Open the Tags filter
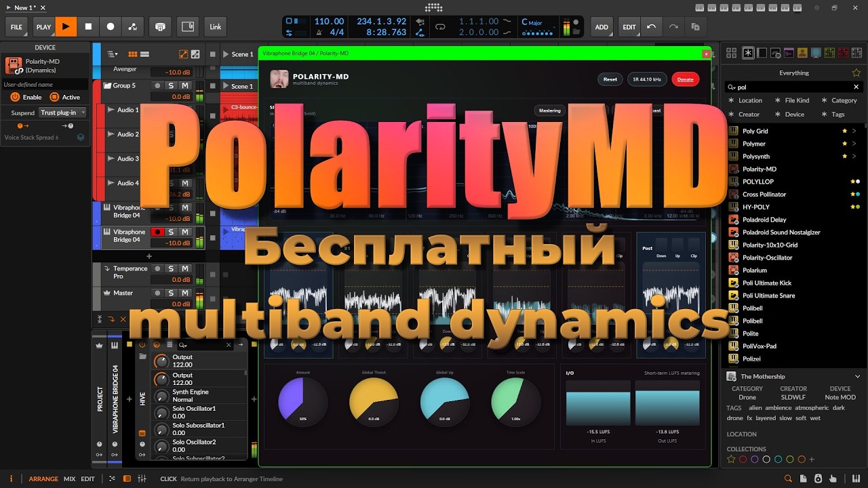 pos(833,115)
